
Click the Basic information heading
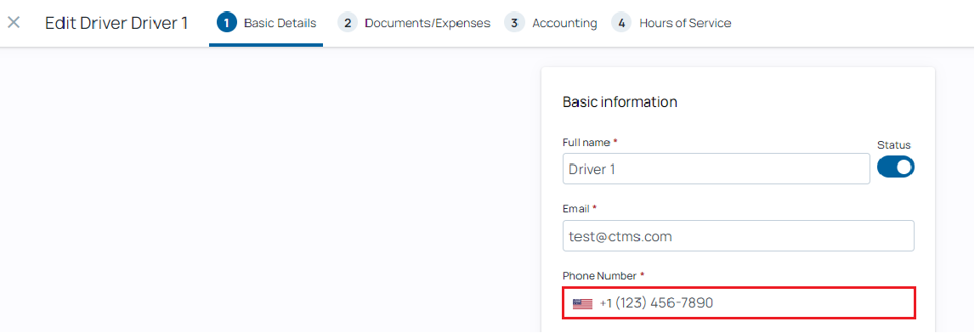coord(620,102)
